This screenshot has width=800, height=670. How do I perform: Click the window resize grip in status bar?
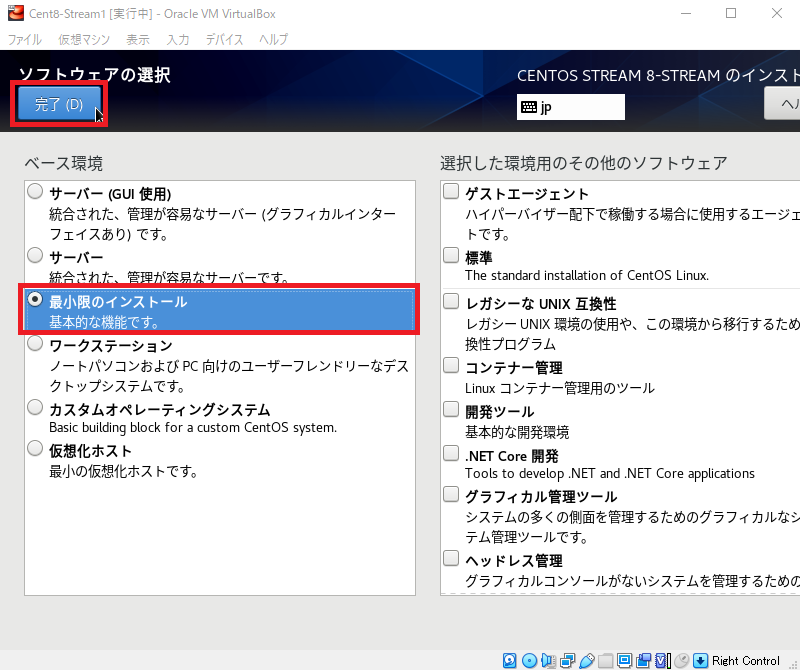pyautogui.click(x=794, y=663)
